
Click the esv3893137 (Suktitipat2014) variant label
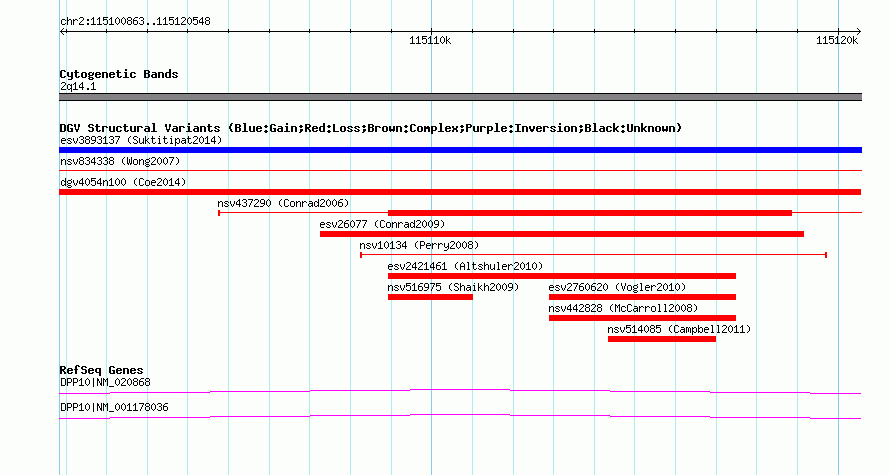[141, 140]
